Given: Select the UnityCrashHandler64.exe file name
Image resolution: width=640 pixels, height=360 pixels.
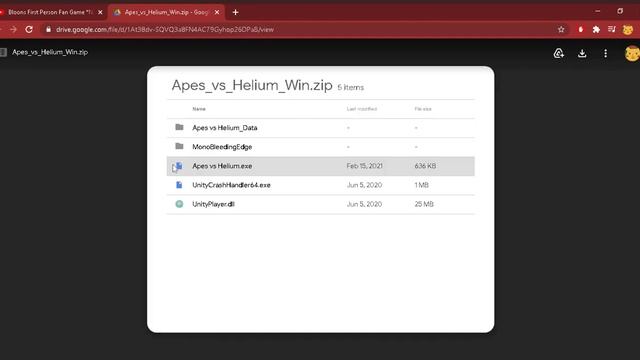Looking at the screenshot, I should pyautogui.click(x=231, y=185).
